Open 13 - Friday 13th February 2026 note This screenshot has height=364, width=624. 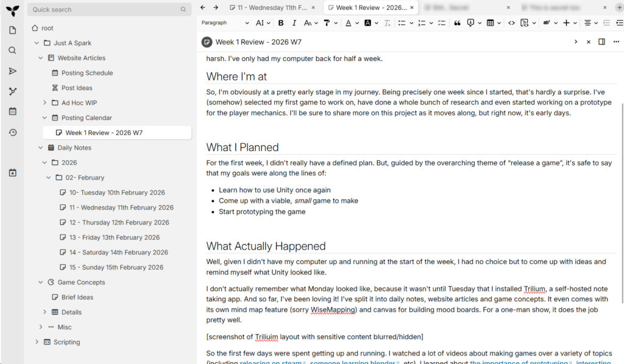click(115, 237)
